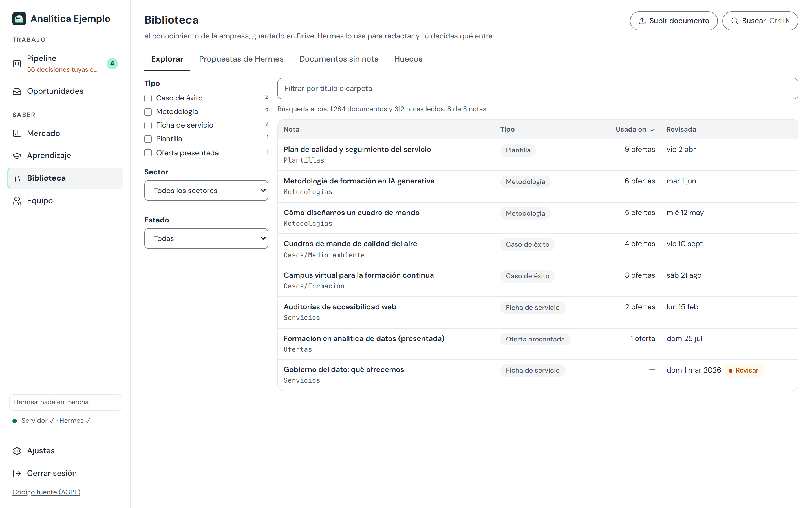812x508 pixels.
Task: Click the Mercado bar chart icon
Action: [x=17, y=133]
